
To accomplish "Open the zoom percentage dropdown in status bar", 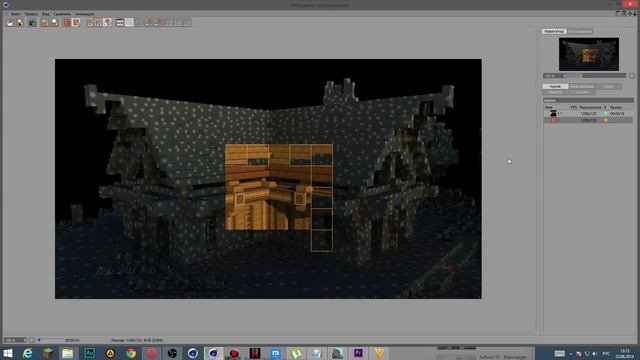I will point(15,340).
